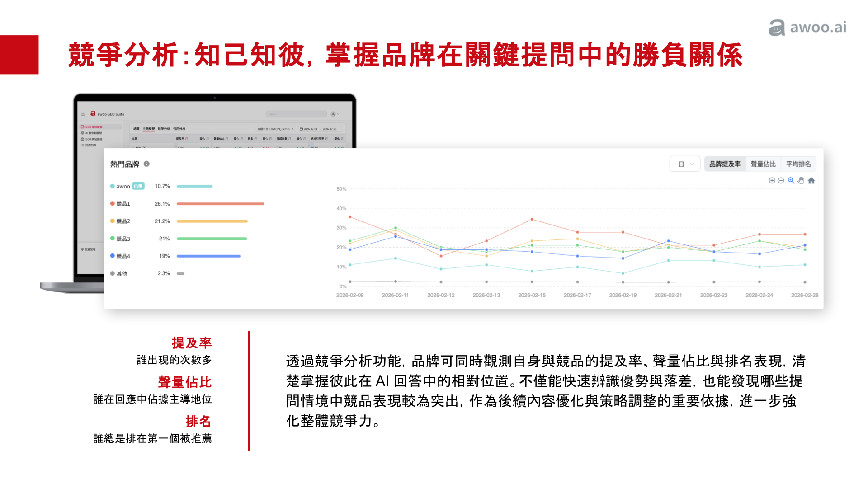
Task: Click the 2026-02-15 axis date label
Action: coord(532,295)
